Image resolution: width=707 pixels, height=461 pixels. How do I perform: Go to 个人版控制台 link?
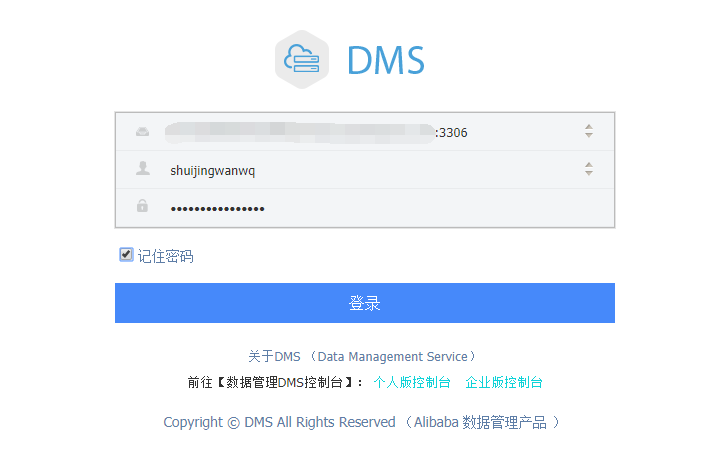coord(412,382)
